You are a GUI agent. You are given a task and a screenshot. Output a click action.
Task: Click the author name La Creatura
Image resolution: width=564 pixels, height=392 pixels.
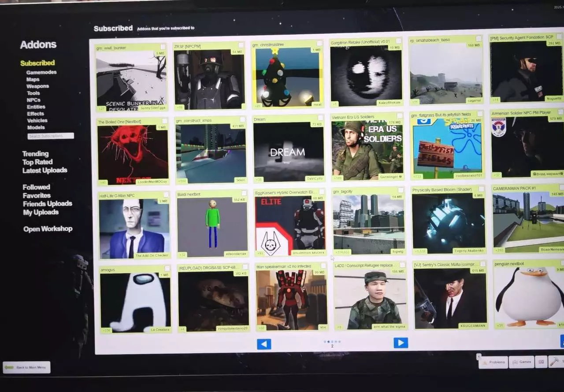pos(160,329)
